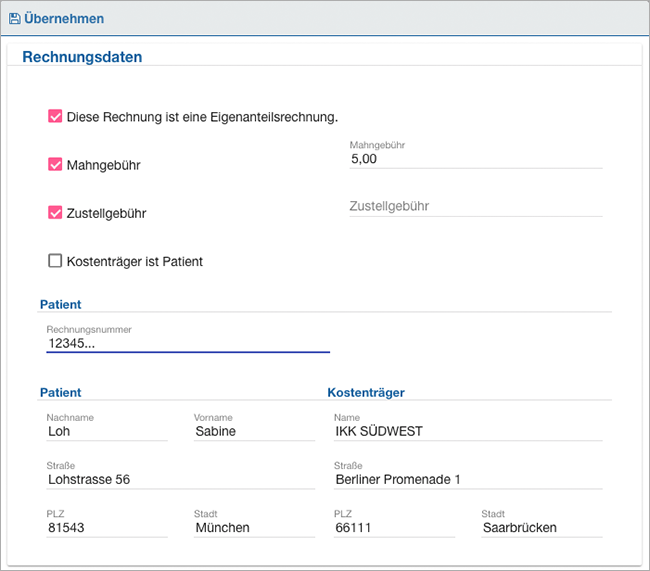Click the Kostenträger section heading
Viewport: 650px width, 571px height.
[366, 392]
